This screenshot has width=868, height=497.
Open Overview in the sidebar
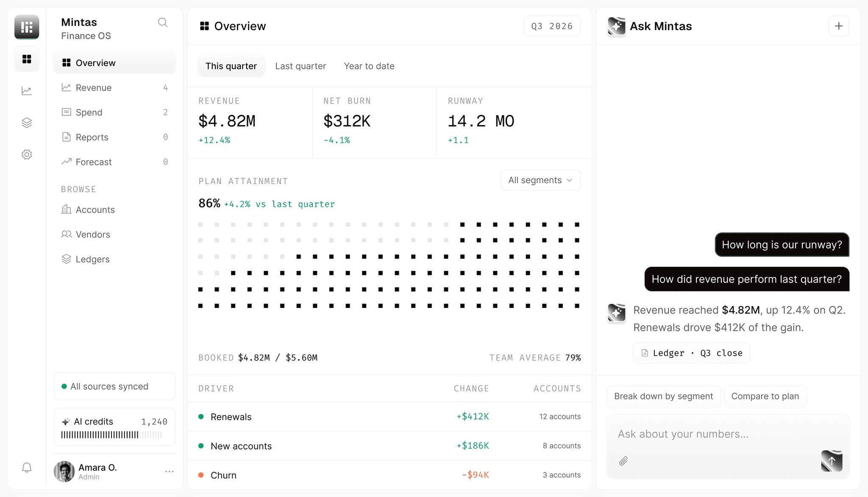pyautogui.click(x=115, y=63)
